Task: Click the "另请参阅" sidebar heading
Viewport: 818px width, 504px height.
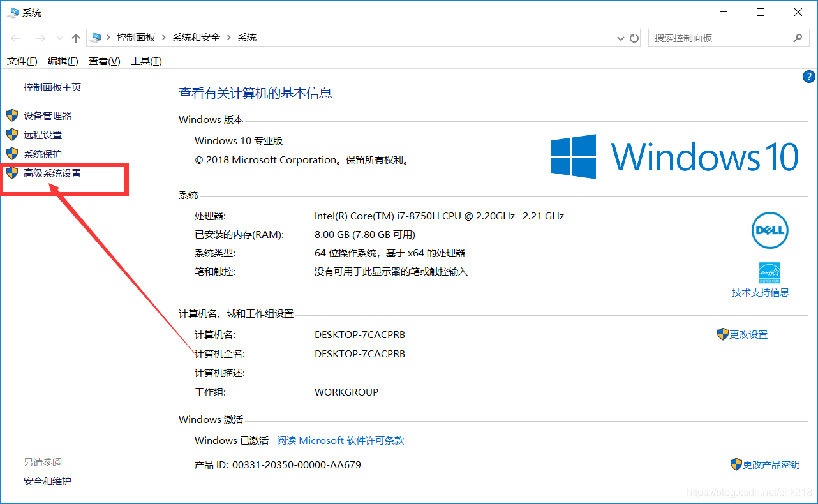Action: tap(43, 462)
